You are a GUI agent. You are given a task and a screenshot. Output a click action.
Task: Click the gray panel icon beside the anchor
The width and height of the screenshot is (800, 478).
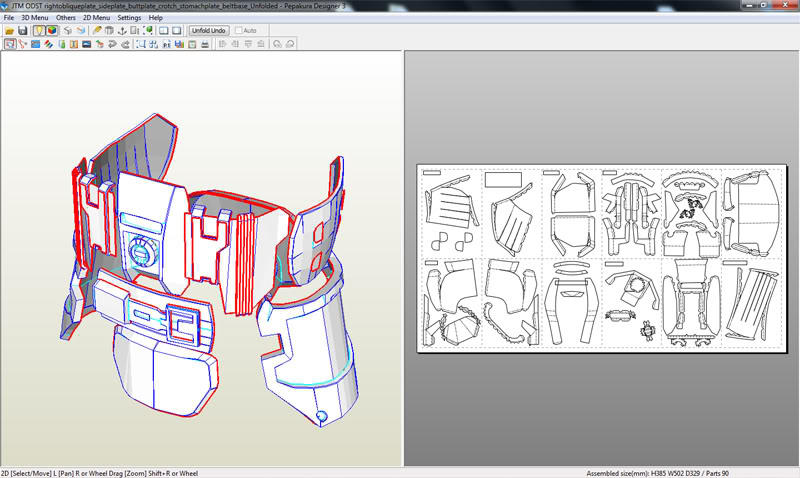[x=134, y=31]
